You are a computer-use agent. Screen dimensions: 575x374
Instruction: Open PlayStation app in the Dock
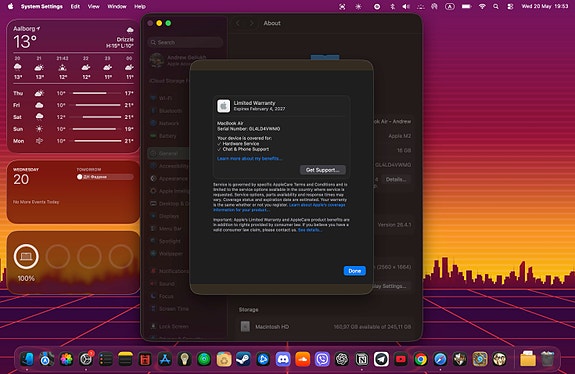(x=263, y=359)
